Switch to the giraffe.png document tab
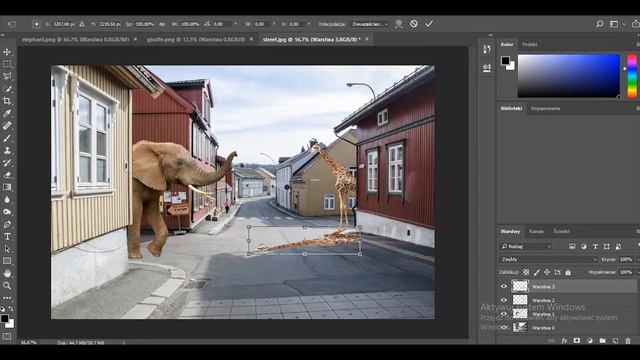The width and height of the screenshot is (640, 360). pos(196,40)
